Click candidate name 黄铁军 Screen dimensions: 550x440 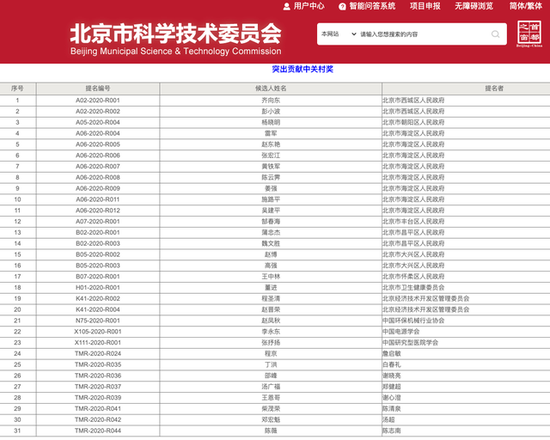point(271,166)
